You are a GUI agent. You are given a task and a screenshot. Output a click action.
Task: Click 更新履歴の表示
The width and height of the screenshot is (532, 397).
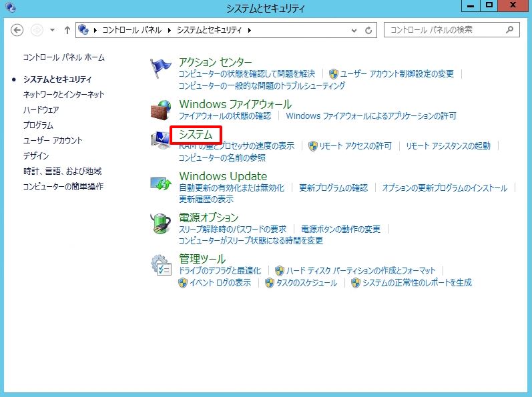[206, 199]
